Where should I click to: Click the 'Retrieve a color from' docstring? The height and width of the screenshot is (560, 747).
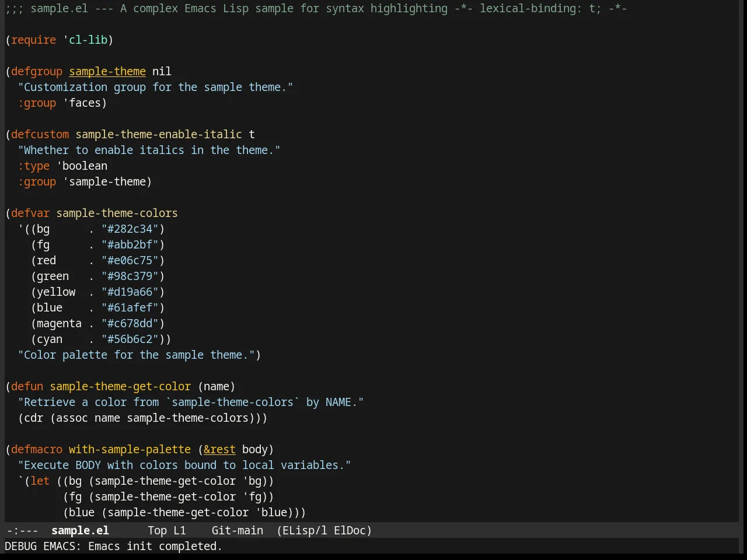[191, 402]
